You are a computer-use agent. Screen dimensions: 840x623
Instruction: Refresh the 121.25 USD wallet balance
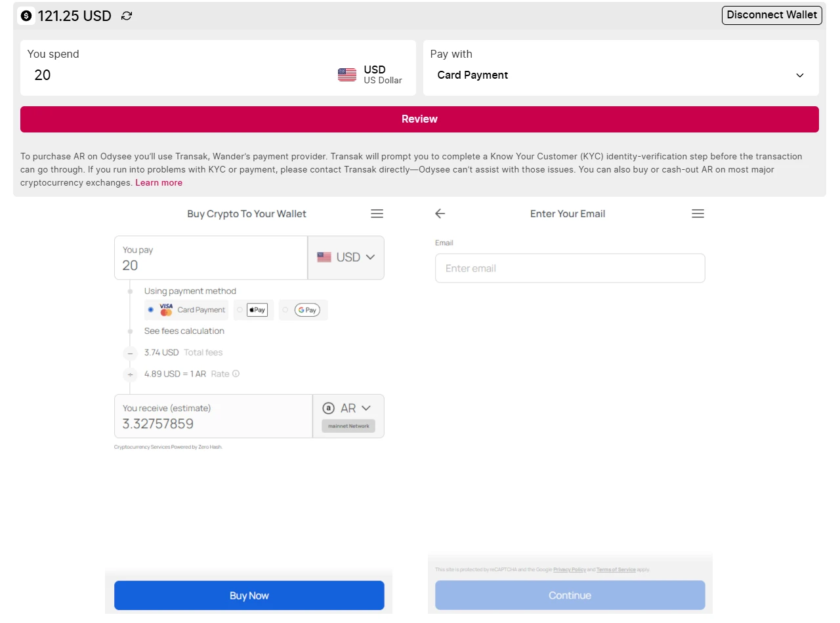[127, 16]
